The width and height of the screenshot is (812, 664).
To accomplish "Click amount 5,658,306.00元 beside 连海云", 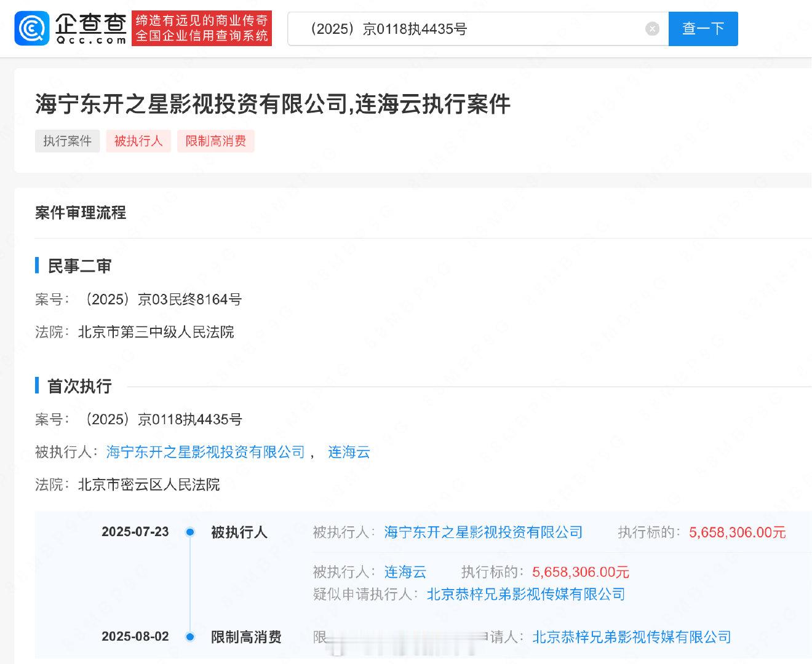I will [581, 572].
